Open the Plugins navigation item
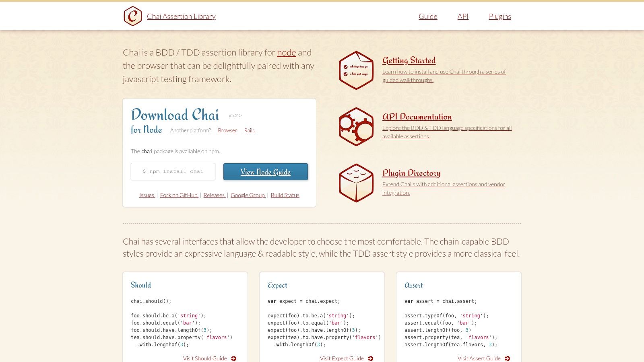 (x=500, y=16)
